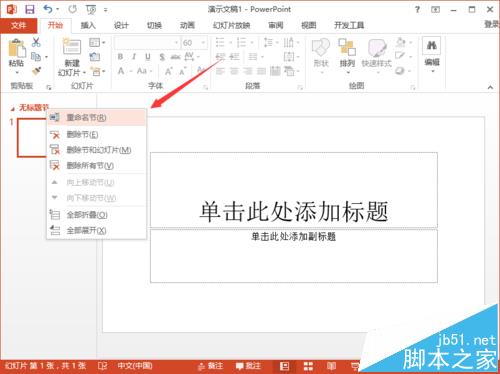This screenshot has width=500, height=374.
Task: Open the Insert ribbon tab
Action: (88, 25)
